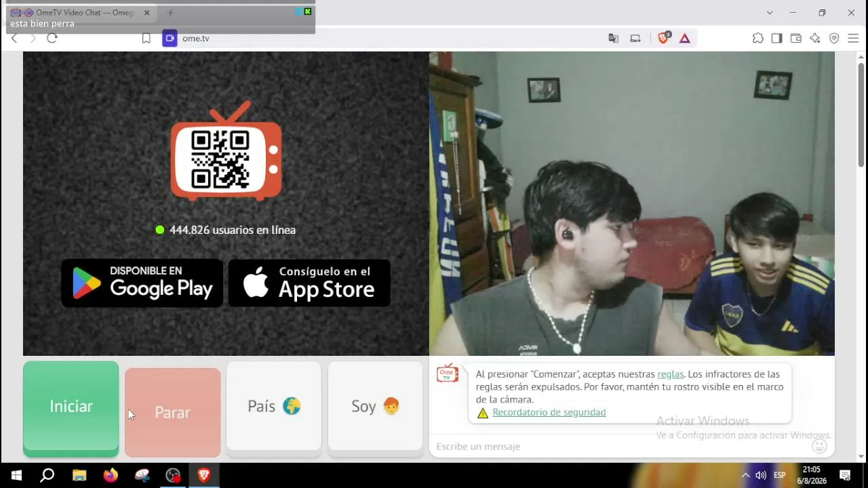Open the Leo AI assistant icon

815,39
